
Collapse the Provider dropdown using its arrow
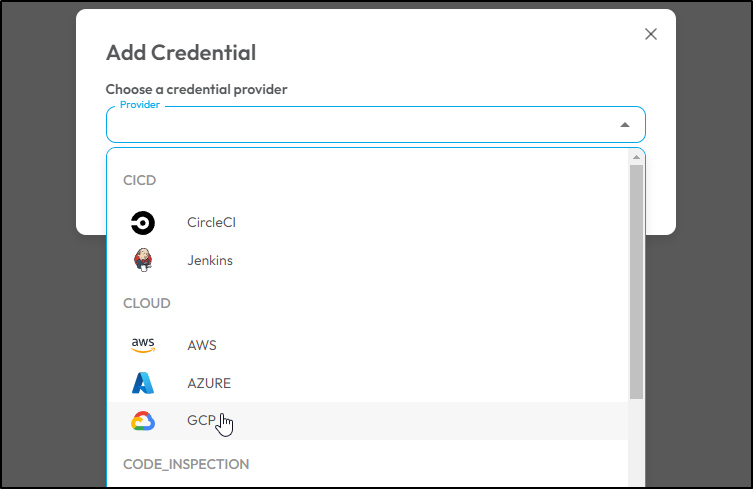click(x=625, y=125)
